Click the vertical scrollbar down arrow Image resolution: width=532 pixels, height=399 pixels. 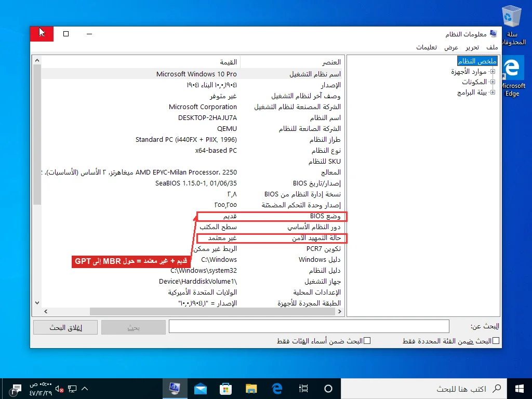37,303
